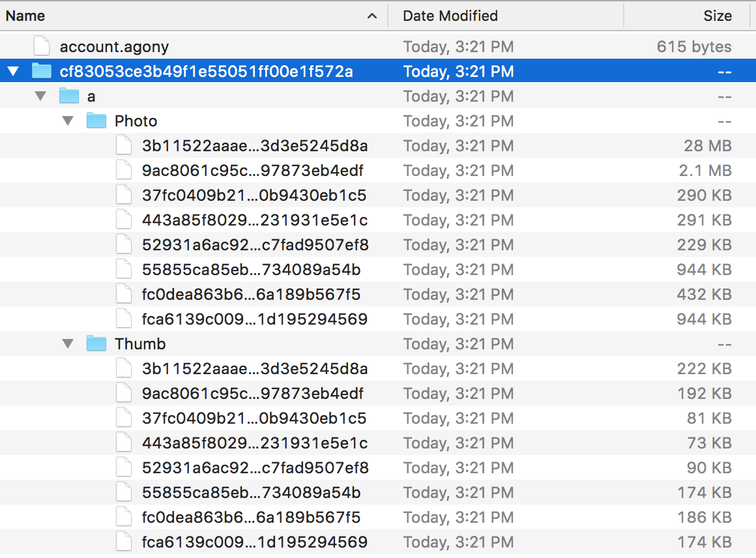Click the cf83053ce3b49f1e55051ff00e1f572a folder icon
This screenshot has height=558, width=756.
(42, 71)
